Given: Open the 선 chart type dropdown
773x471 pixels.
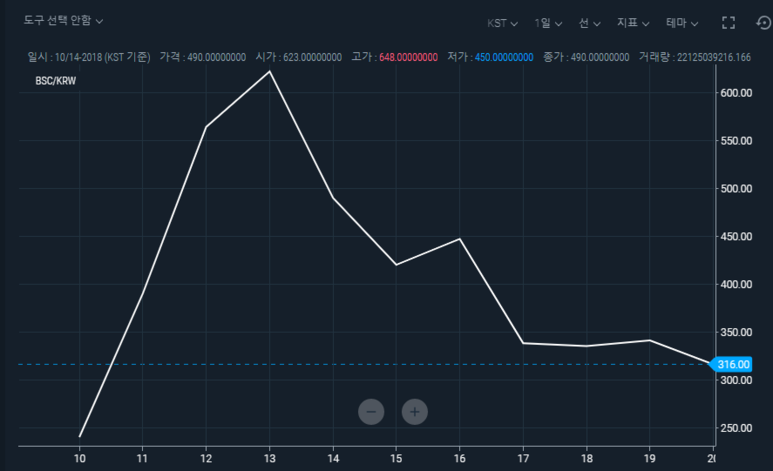Looking at the screenshot, I should click(x=590, y=23).
